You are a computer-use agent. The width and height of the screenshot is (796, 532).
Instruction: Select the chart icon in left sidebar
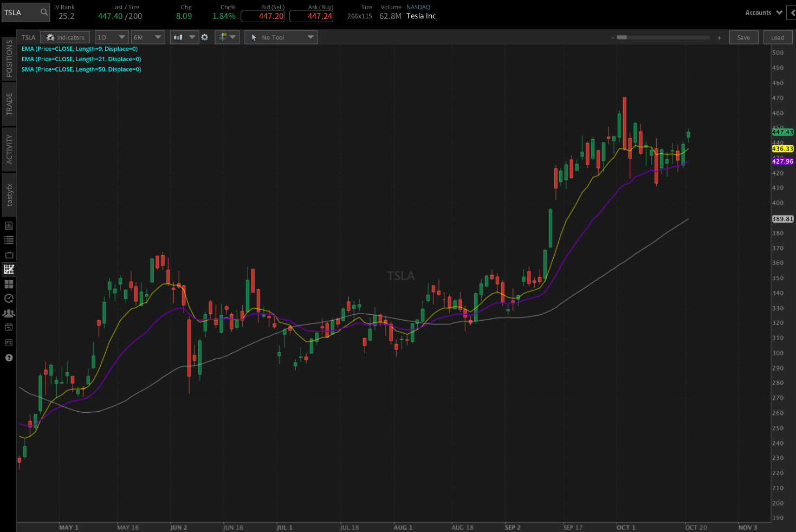(x=9, y=269)
